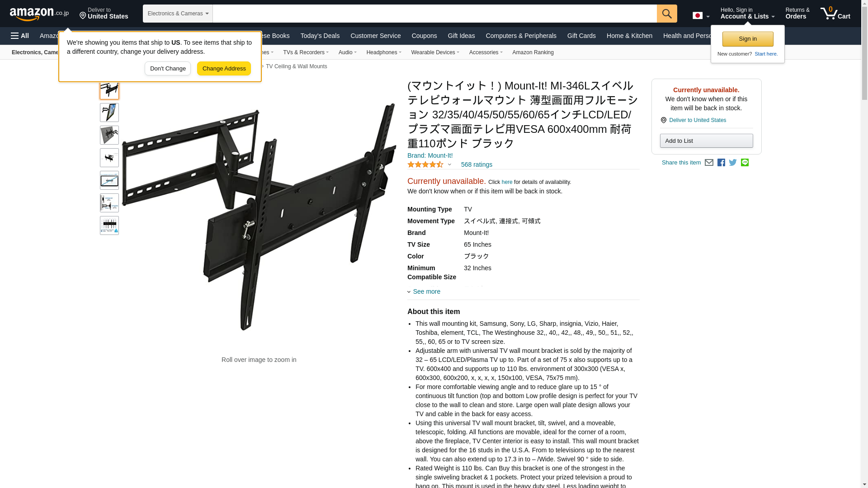
Task: Open the shopping cart icon
Action: click(835, 13)
